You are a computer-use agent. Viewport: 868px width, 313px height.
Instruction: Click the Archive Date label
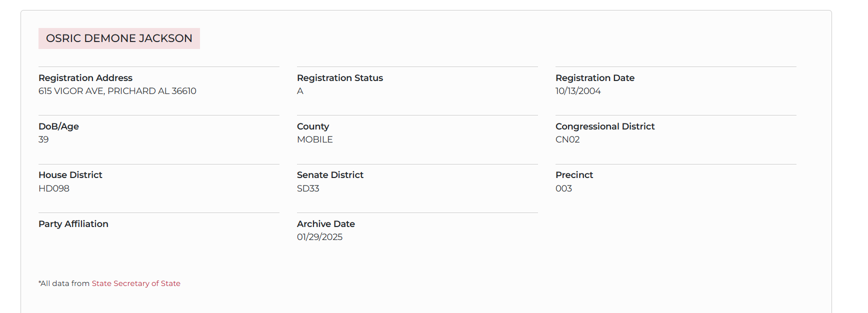click(x=325, y=224)
